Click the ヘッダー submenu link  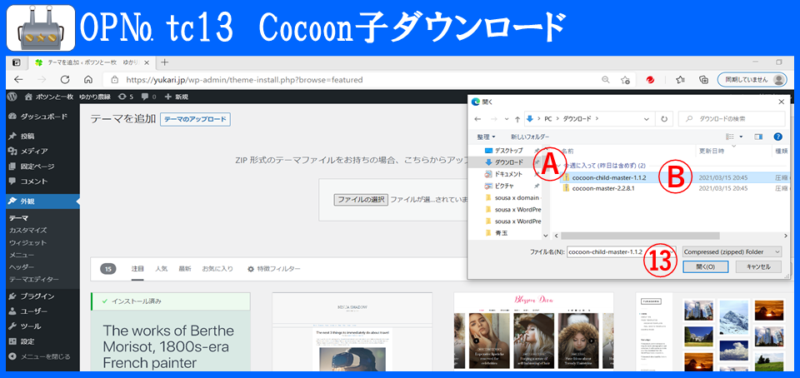click(21, 267)
